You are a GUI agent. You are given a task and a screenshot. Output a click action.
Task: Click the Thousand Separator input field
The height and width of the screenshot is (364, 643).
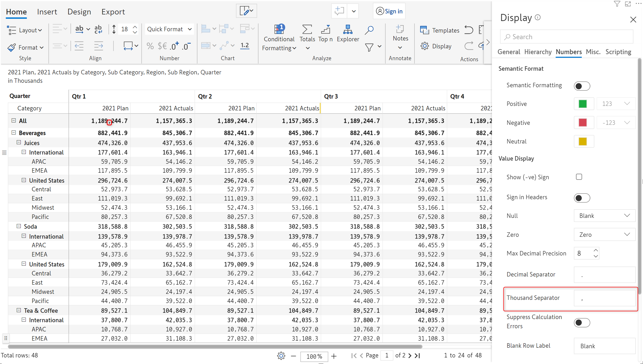click(x=604, y=298)
